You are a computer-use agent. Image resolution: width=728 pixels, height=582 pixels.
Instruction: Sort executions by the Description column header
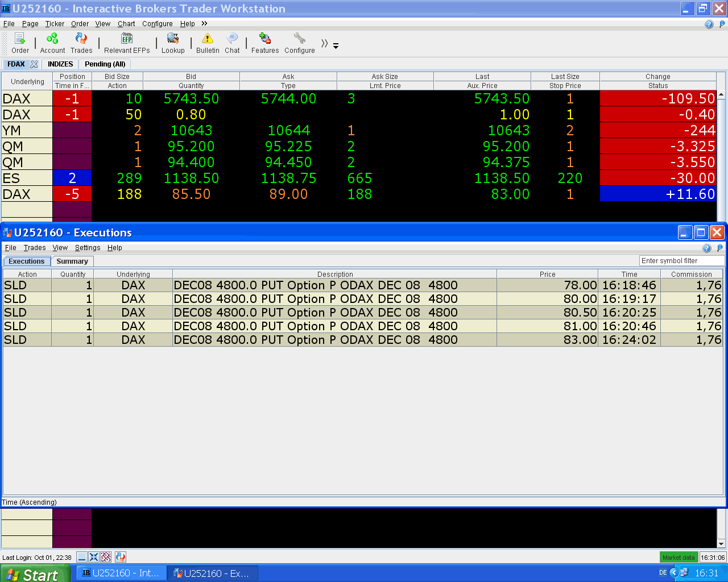click(335, 274)
